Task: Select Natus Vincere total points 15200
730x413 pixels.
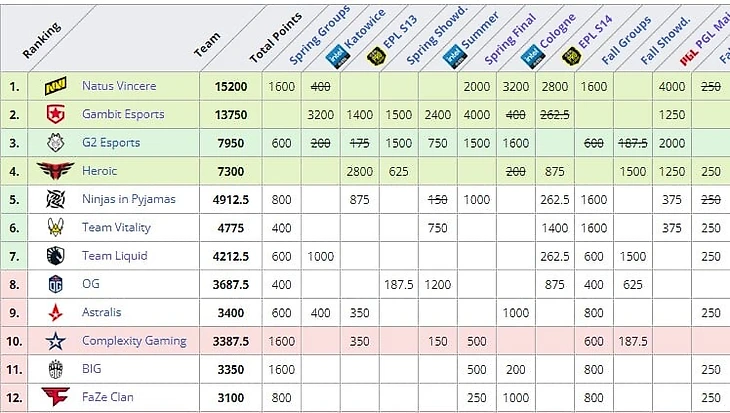Action: click(x=231, y=87)
